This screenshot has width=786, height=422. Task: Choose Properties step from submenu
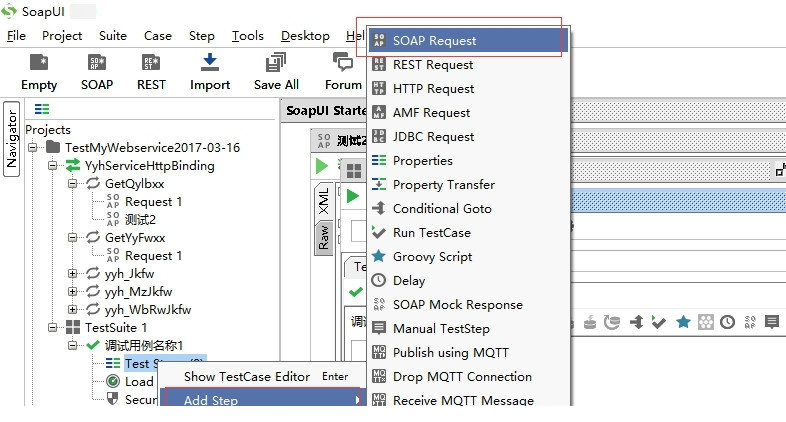pyautogui.click(x=468, y=161)
